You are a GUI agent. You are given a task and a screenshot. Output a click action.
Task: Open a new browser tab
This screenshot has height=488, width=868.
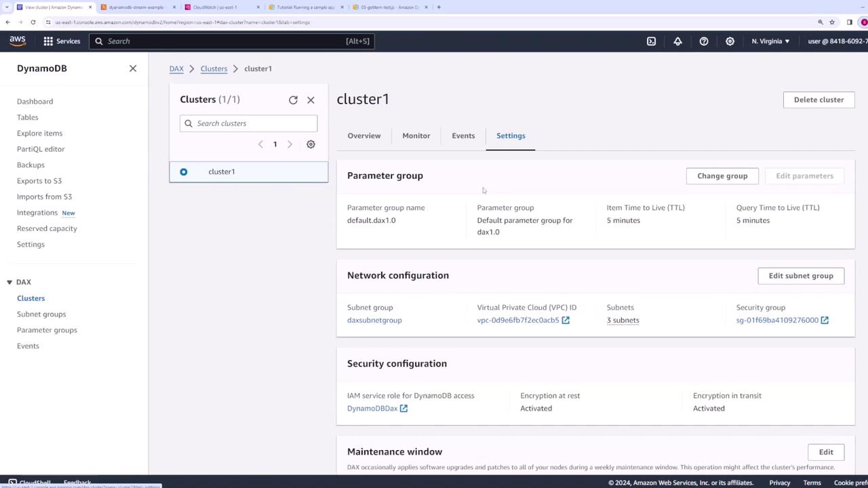439,7
